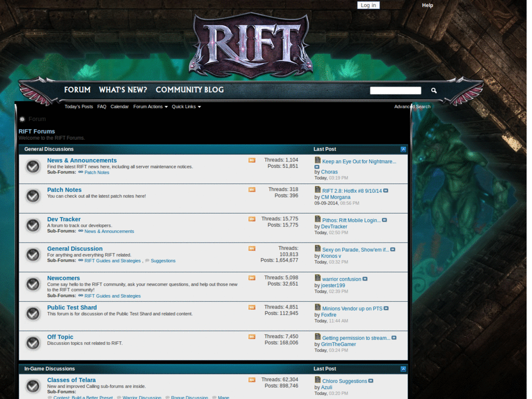Click the Help link at top
The width and height of the screenshot is (532, 399).
428,5
